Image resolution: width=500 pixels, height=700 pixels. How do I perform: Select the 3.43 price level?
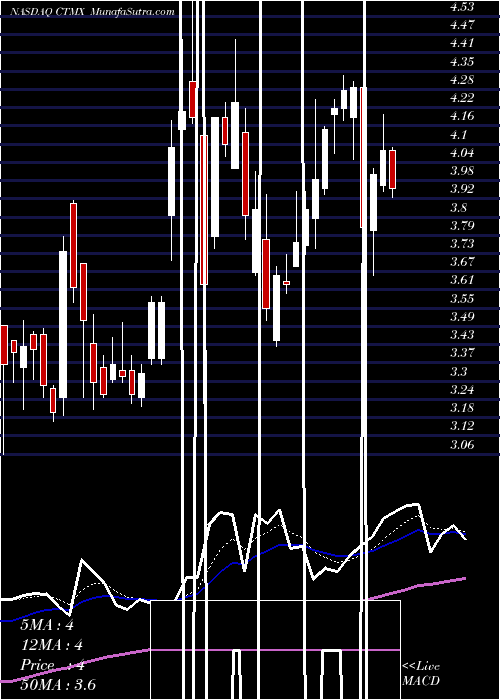[462, 335]
